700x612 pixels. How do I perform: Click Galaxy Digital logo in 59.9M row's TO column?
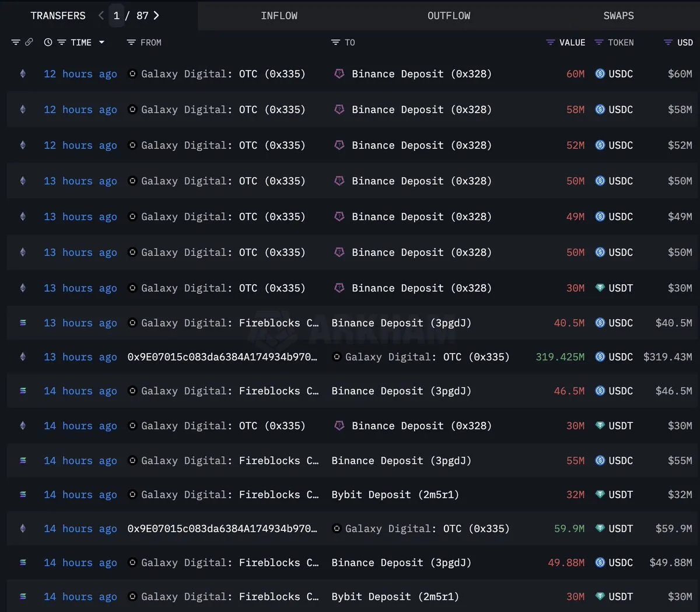pos(337,529)
